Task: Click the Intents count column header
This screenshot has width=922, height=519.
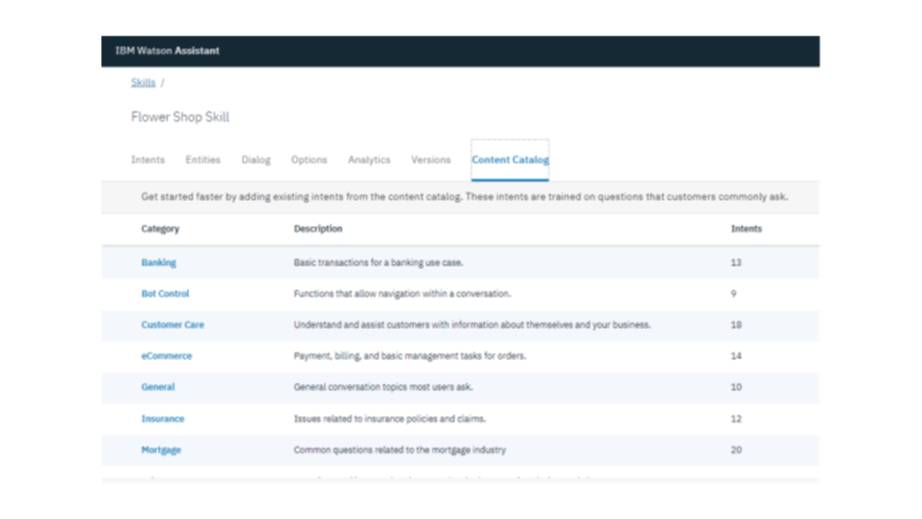Action: [x=746, y=229]
